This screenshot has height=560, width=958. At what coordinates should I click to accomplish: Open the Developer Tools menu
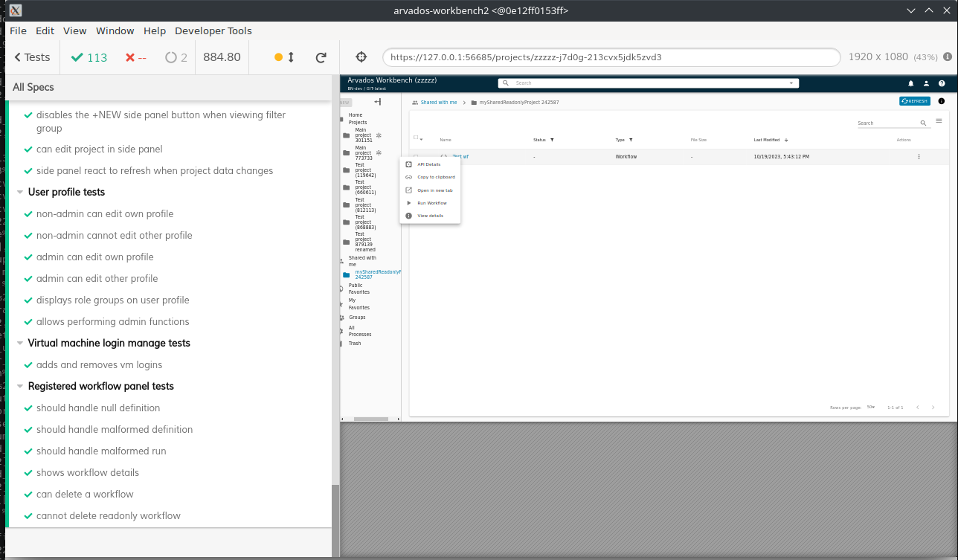point(213,30)
